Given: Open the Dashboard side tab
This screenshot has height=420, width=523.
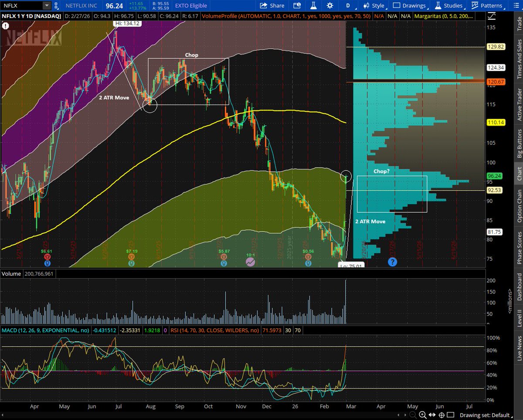Looking at the screenshot, I should coord(519,287).
